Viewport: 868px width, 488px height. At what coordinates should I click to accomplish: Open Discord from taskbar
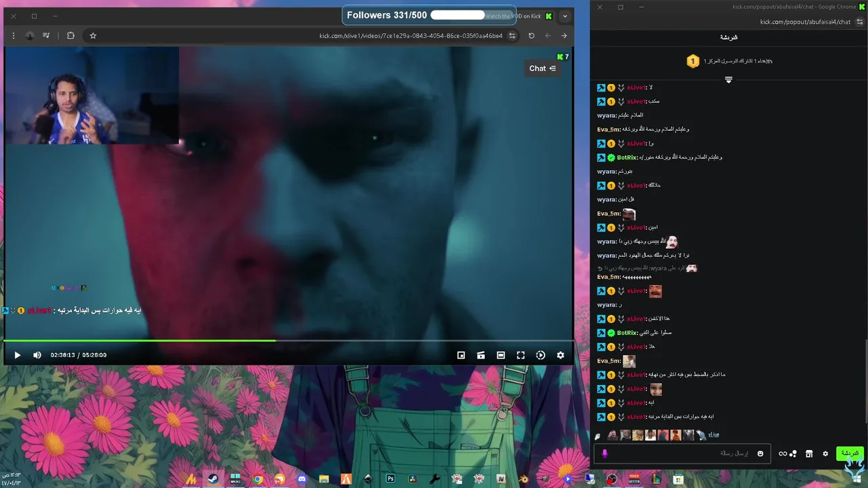pyautogui.click(x=302, y=479)
